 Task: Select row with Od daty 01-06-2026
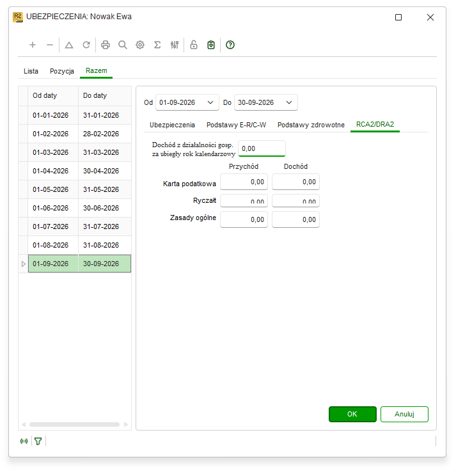[x=53, y=208]
